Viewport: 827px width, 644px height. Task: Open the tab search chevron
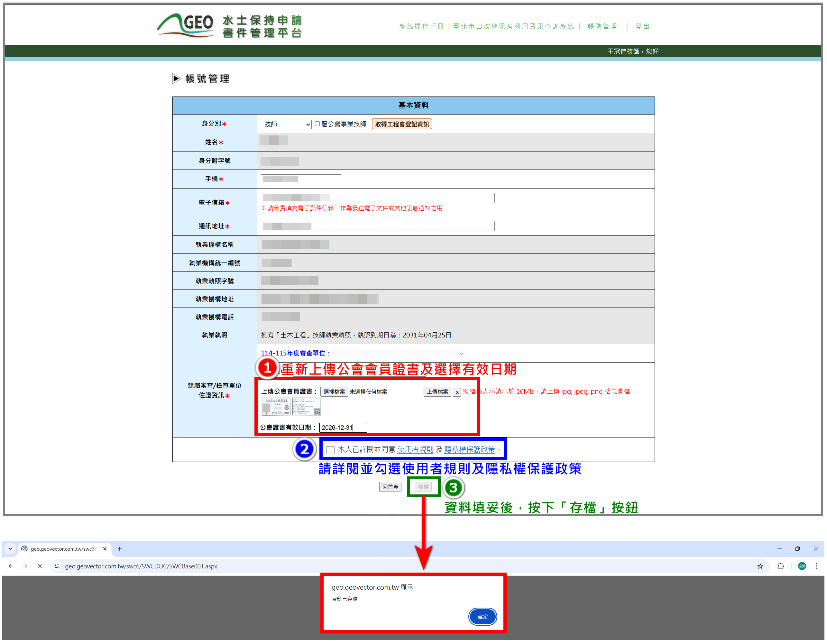[10, 548]
